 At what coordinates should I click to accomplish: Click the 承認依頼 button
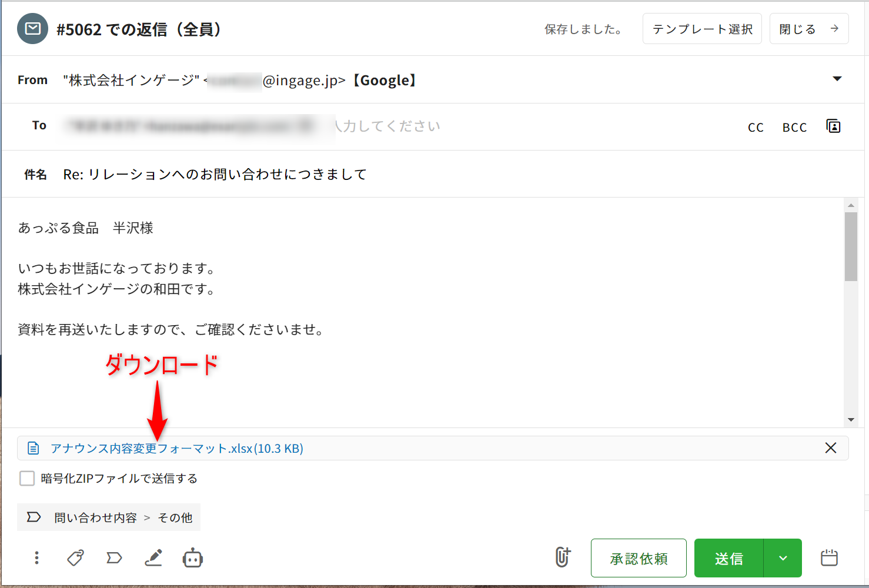pyautogui.click(x=639, y=558)
